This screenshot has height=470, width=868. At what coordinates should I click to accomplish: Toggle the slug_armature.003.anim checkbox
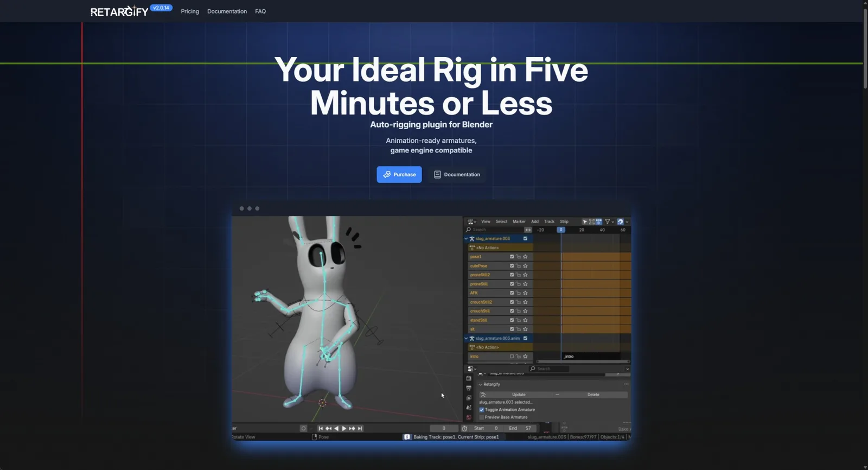tap(525, 338)
